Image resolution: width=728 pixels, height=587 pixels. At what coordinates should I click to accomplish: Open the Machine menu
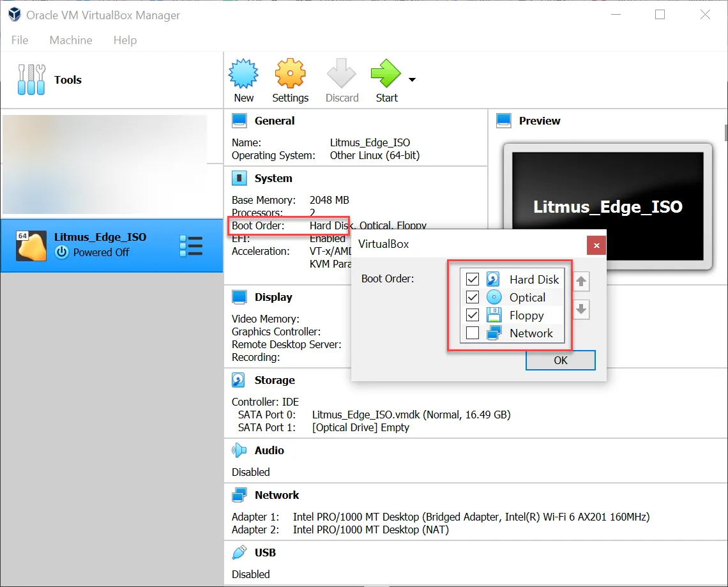pos(71,40)
